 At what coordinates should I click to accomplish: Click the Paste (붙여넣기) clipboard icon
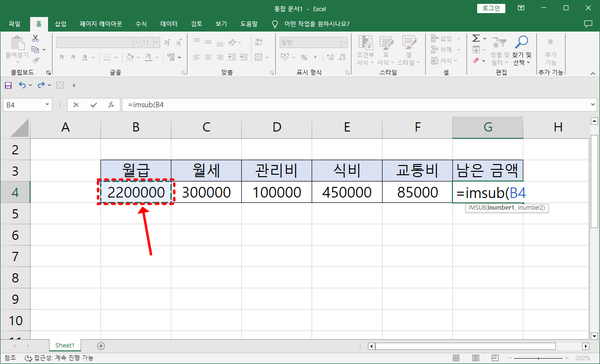(x=17, y=43)
